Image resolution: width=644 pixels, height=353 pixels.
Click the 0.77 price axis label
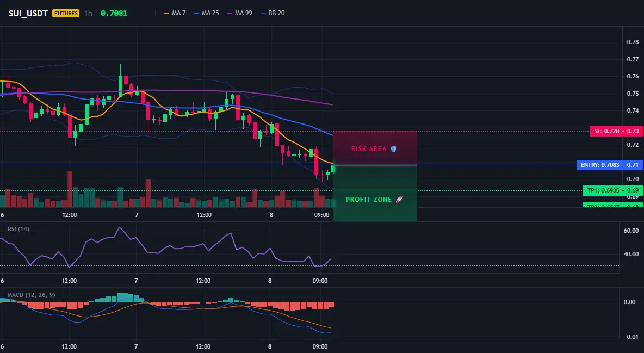tap(633, 59)
